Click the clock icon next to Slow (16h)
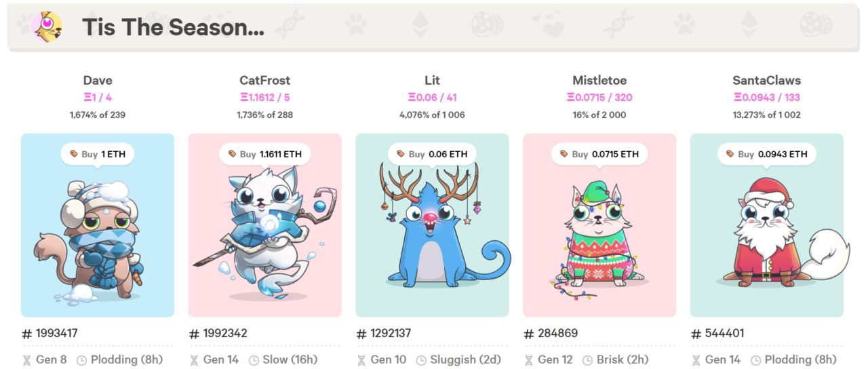Screen dimensions: 868x369 254,360
